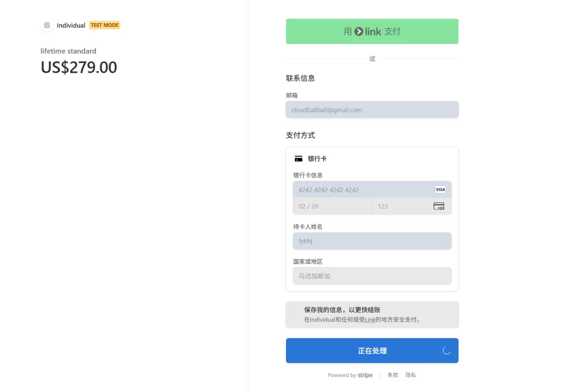
Task: Click the card expiry date field
Action: click(x=332, y=207)
